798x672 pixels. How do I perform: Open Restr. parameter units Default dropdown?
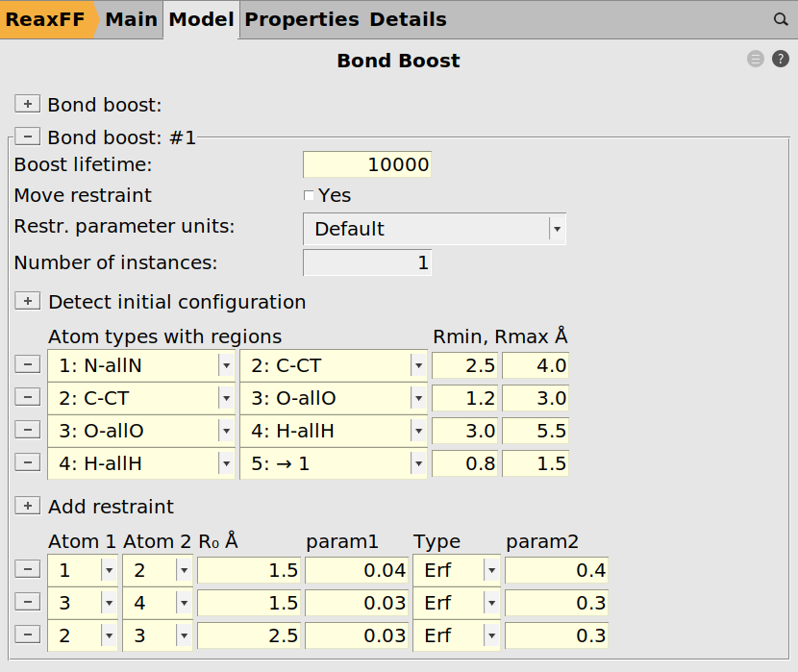pos(435,229)
